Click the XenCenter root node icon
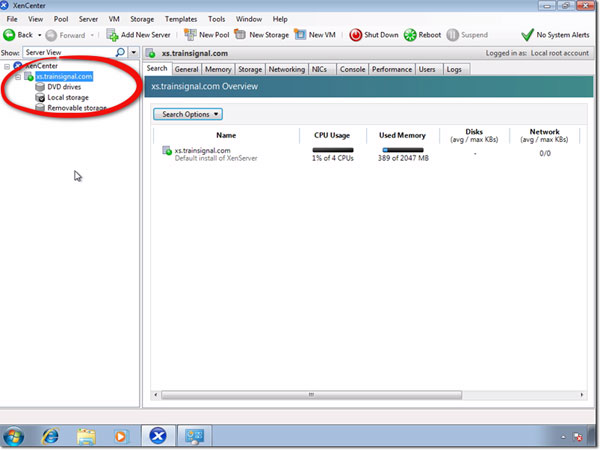 18,66
